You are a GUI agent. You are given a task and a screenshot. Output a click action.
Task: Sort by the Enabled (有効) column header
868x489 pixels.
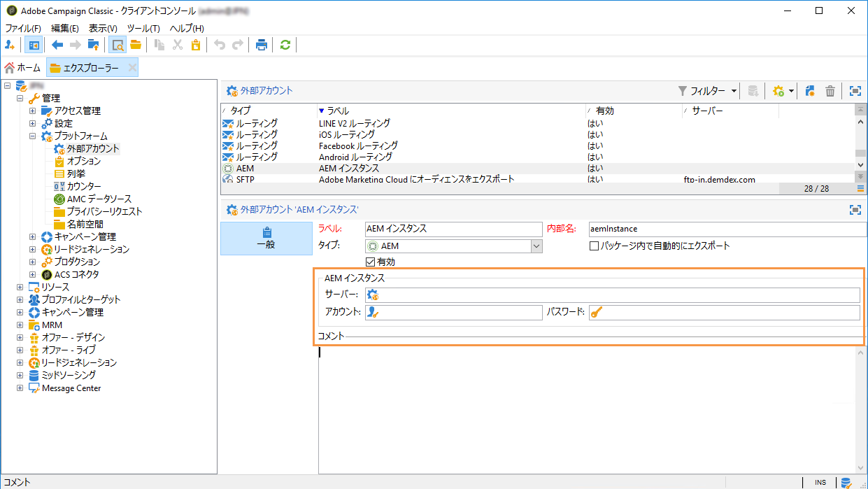[634, 111]
